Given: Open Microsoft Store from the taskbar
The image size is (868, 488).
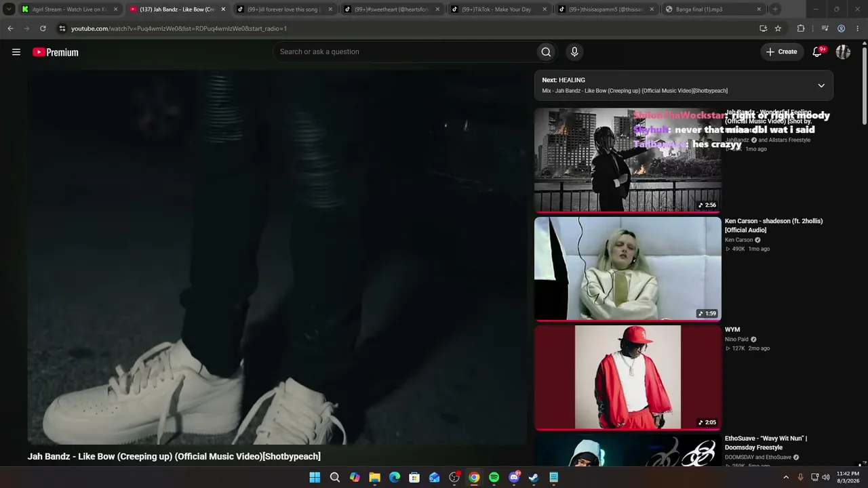Looking at the screenshot, I should coord(414,477).
